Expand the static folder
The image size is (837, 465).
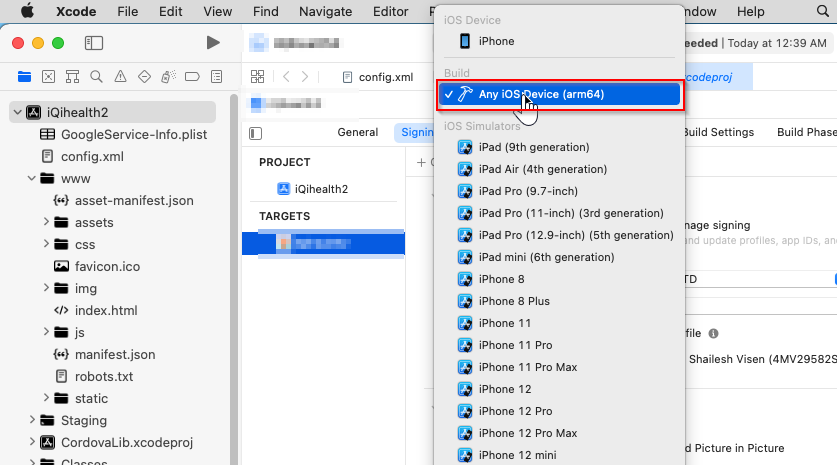(x=46, y=398)
